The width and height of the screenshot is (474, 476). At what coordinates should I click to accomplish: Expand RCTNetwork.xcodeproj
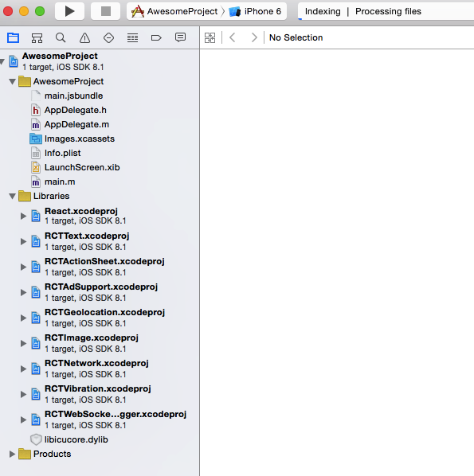click(x=23, y=369)
